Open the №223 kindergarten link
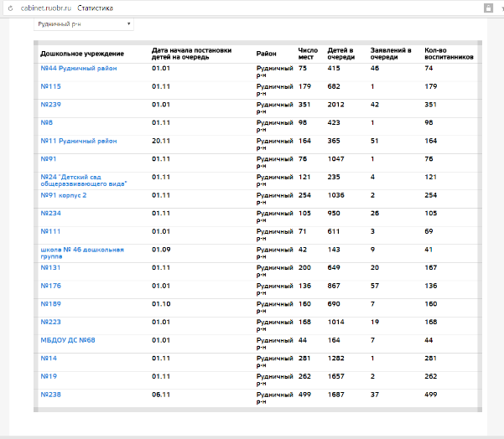 50,322
